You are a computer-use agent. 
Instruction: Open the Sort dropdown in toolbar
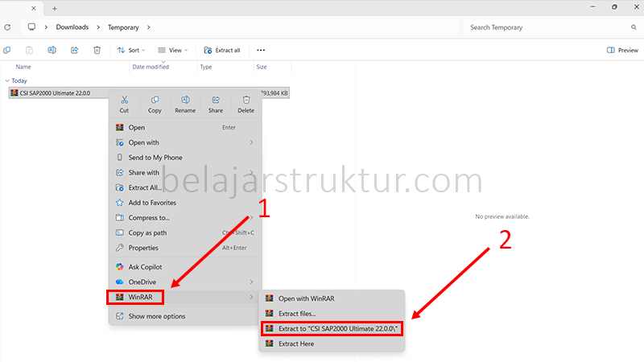coord(131,50)
